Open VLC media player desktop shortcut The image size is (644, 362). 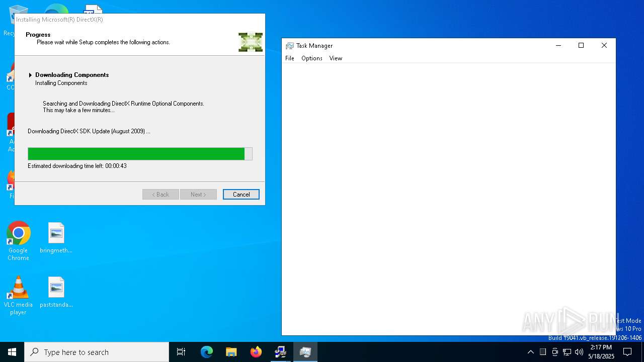[18, 296]
